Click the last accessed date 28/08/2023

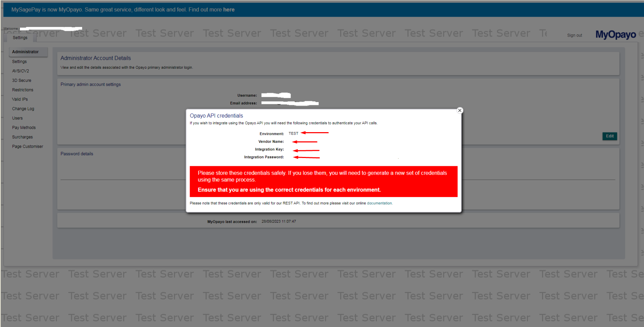(271, 221)
